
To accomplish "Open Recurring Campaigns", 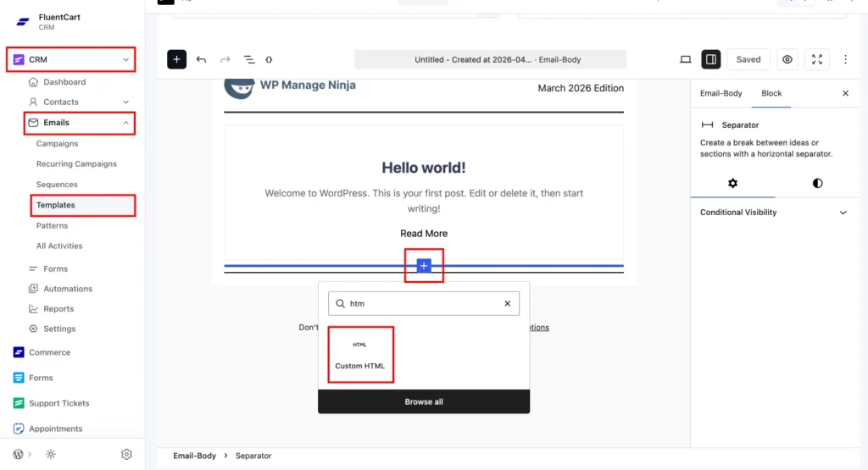I will (x=76, y=163).
